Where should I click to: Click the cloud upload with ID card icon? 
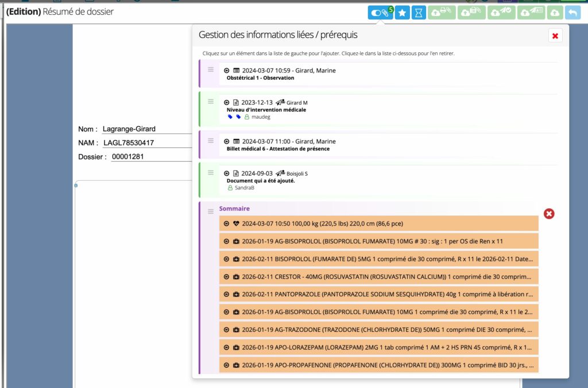tap(531, 13)
